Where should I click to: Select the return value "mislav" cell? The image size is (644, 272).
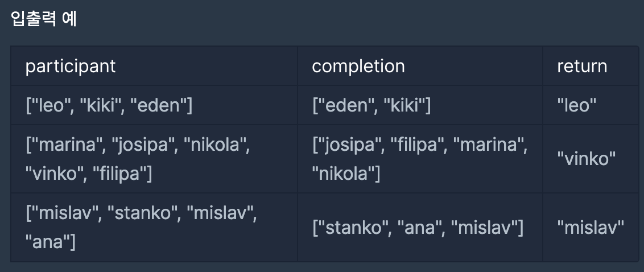[591, 228]
